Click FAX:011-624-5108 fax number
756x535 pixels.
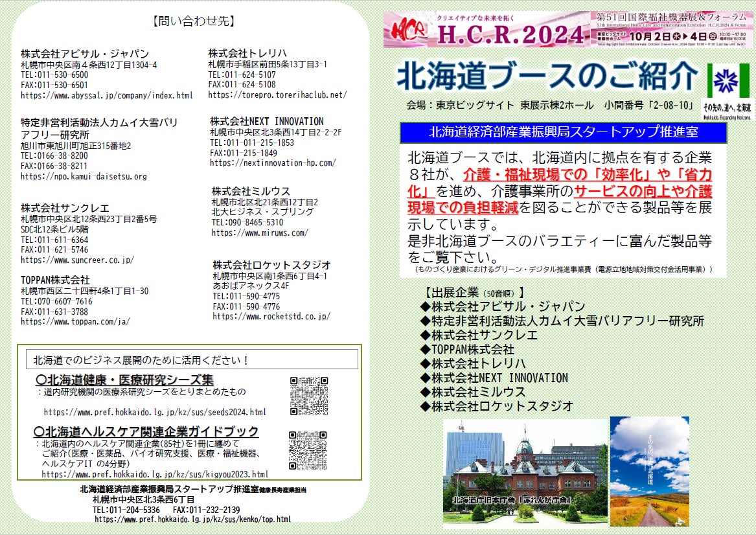click(242, 84)
